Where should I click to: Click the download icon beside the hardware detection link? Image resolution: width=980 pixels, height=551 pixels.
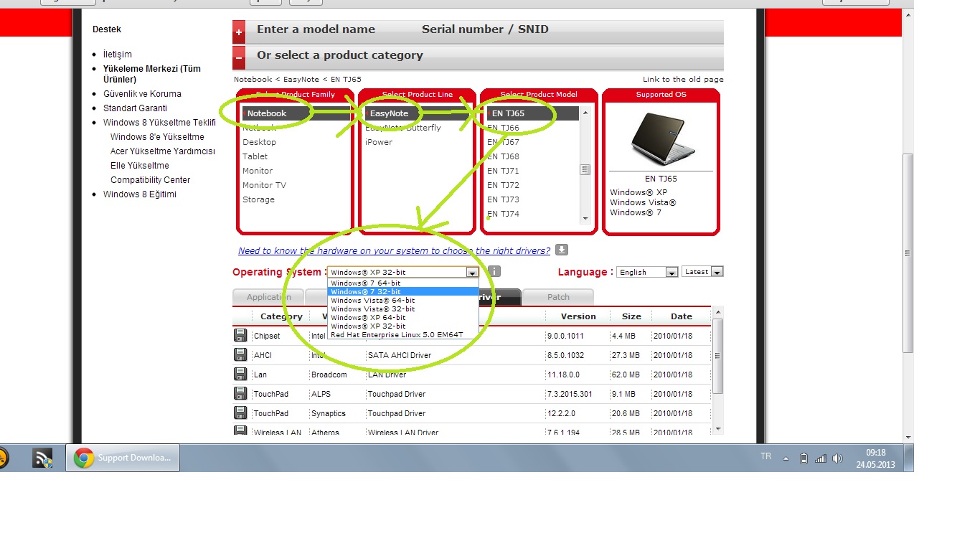point(562,250)
